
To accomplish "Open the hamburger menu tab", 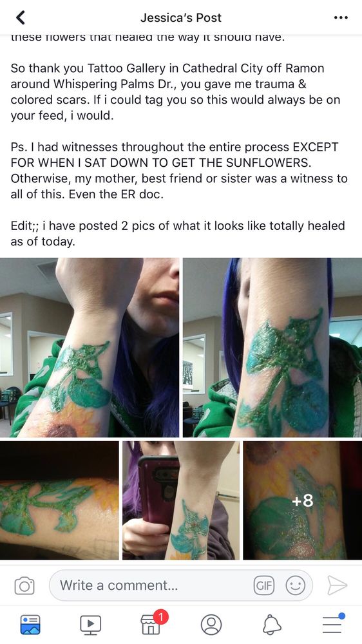I will [333, 624].
